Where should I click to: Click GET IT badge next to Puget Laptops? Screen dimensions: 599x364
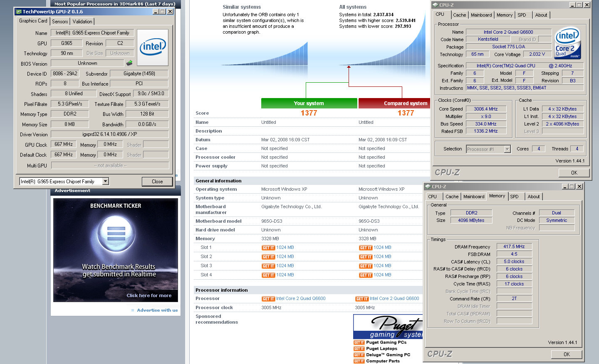[x=359, y=349]
